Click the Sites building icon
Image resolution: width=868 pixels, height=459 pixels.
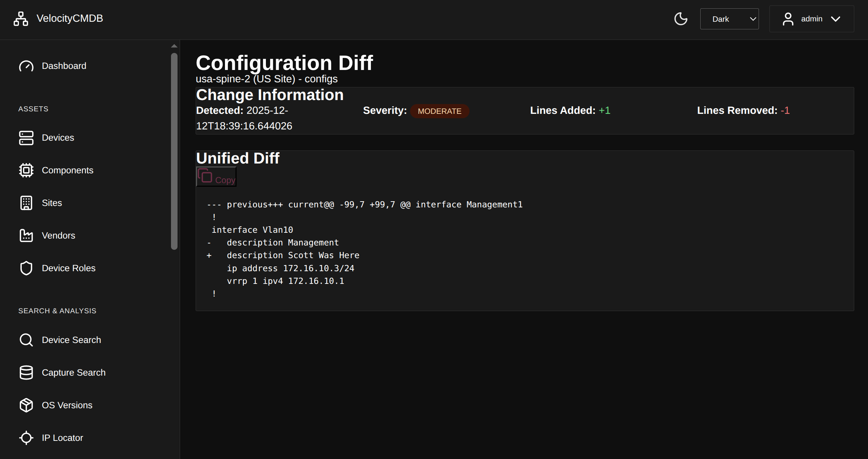pyautogui.click(x=26, y=203)
